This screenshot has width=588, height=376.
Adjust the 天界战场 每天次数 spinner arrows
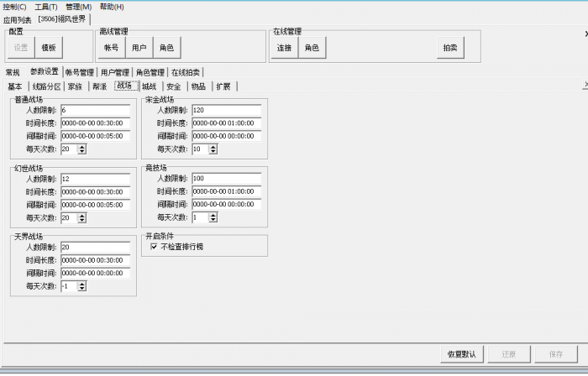(x=81, y=285)
